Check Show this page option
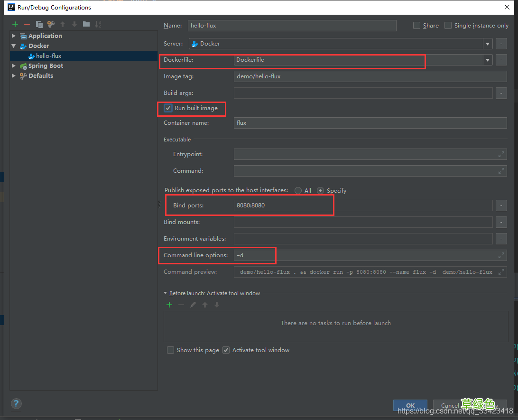Screen dimensions: 518x420 pos(170,350)
